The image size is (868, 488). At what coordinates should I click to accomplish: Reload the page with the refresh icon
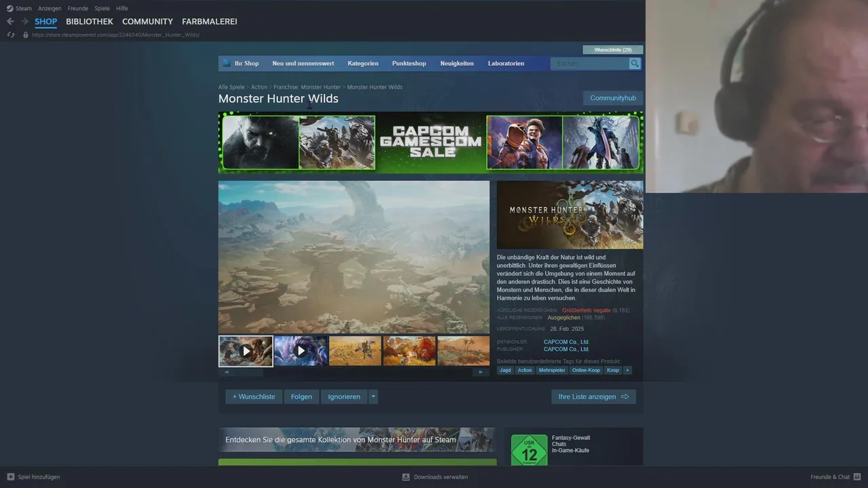point(11,35)
